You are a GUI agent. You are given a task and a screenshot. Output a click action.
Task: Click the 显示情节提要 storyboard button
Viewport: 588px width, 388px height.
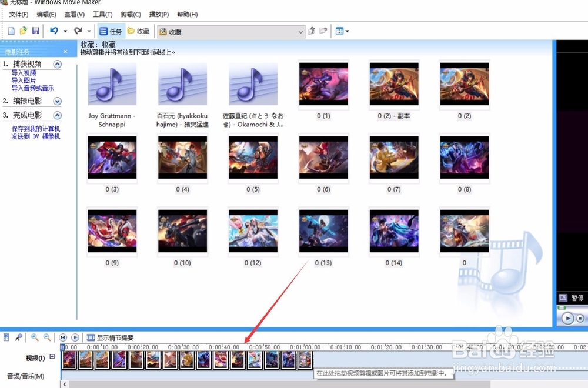tap(110, 337)
